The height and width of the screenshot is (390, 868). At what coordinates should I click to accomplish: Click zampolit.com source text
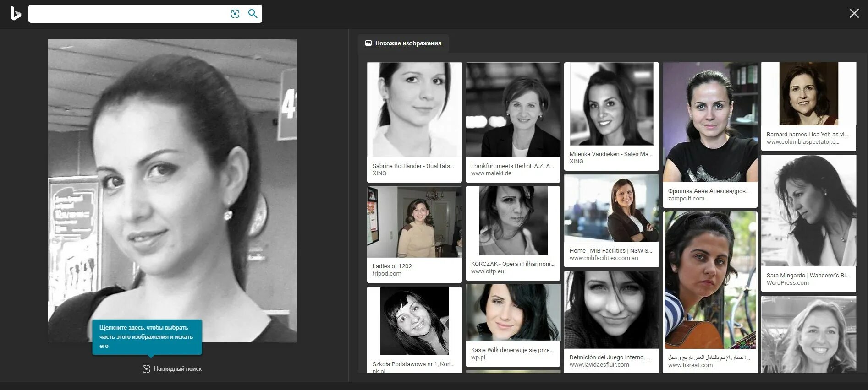pos(686,198)
